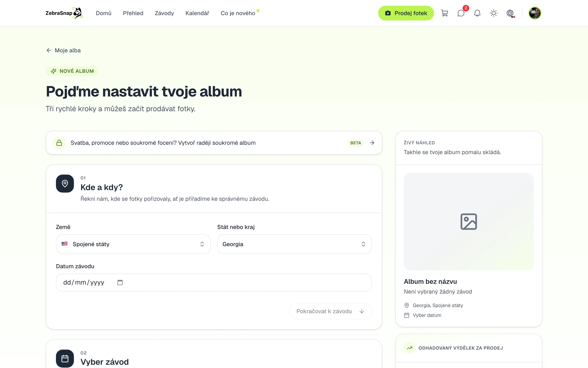The width and height of the screenshot is (588, 368).
Task: Click the NOVÉ ALBUM badge
Action: click(72, 71)
